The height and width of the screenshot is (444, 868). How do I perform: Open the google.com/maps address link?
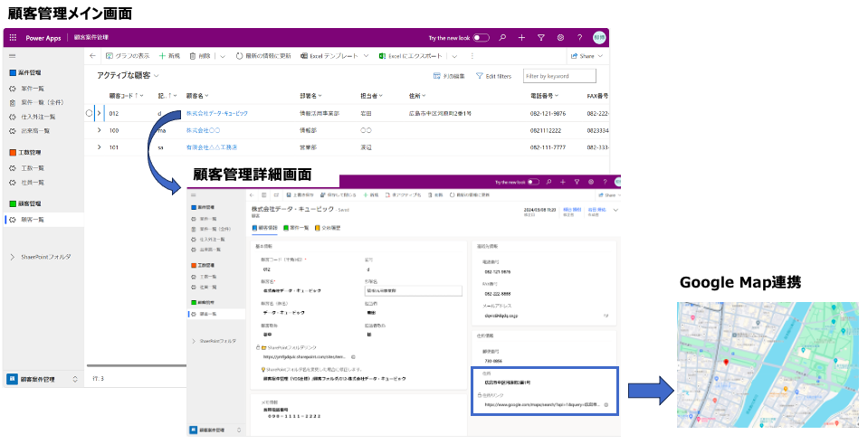tap(542, 405)
